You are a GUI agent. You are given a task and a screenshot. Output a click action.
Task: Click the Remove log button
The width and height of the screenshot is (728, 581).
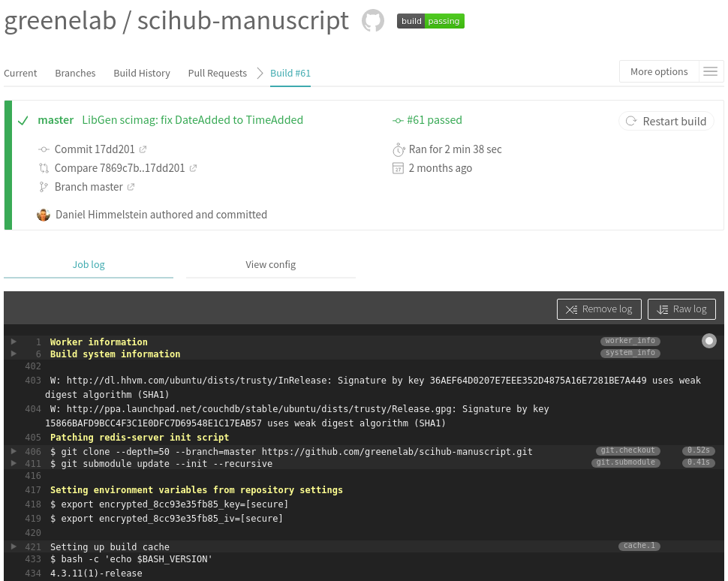599,309
